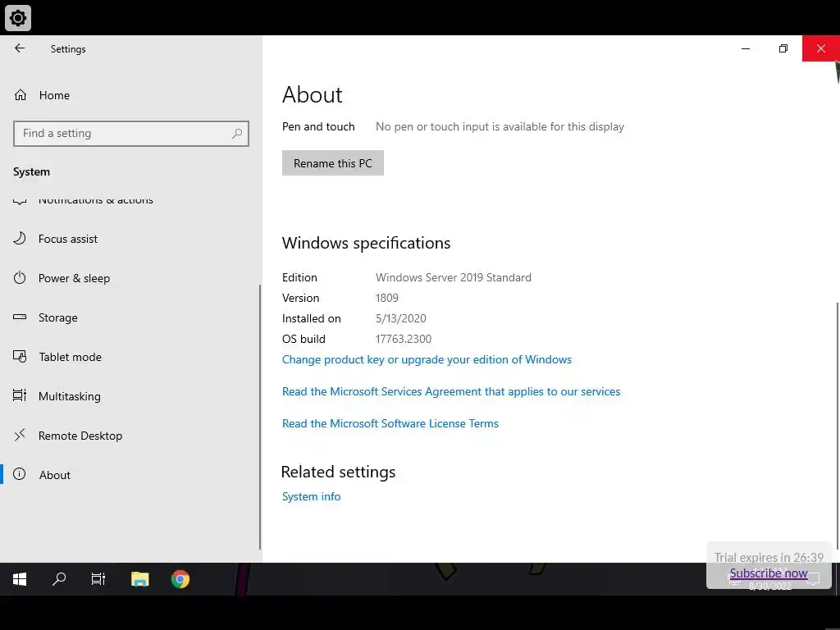
Task: Click the house icon next to Home
Action: 21,95
